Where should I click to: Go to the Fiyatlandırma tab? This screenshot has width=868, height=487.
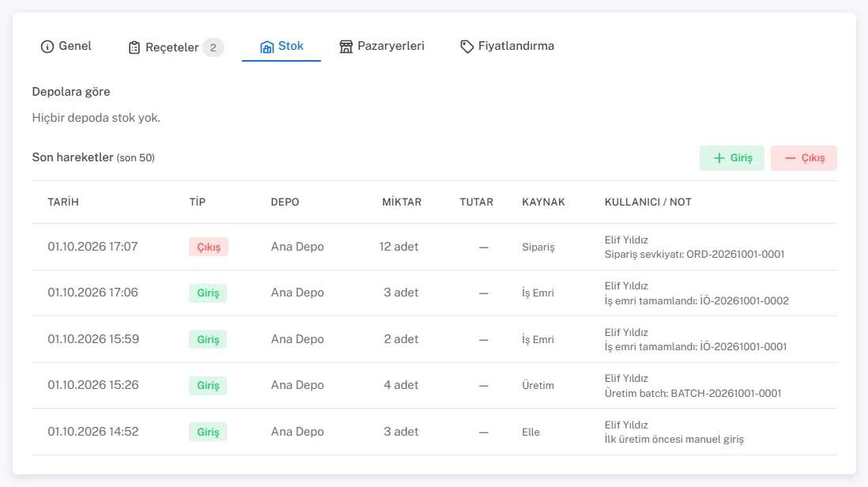point(507,47)
